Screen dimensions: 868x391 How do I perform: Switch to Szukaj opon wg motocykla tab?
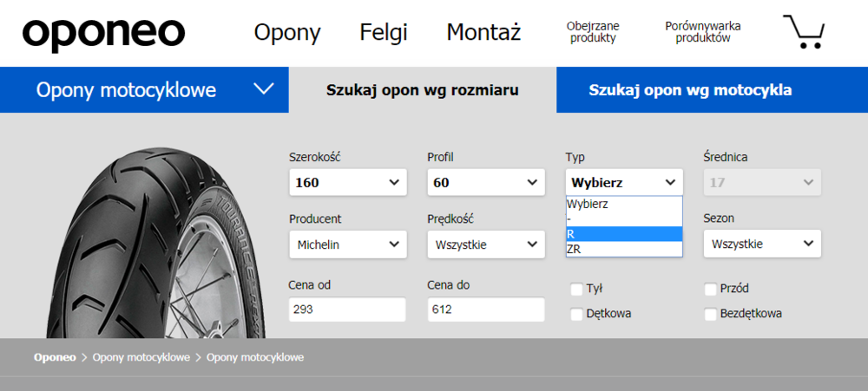[690, 90]
